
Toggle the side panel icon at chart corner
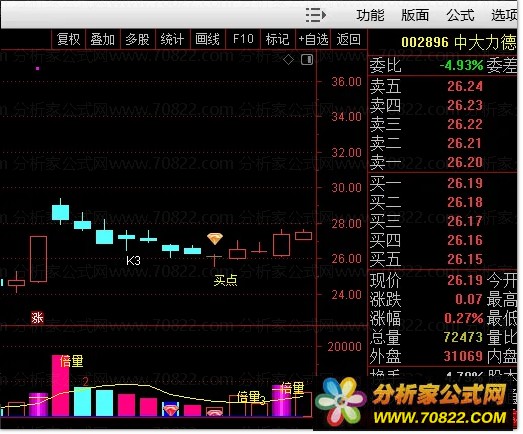307,59
